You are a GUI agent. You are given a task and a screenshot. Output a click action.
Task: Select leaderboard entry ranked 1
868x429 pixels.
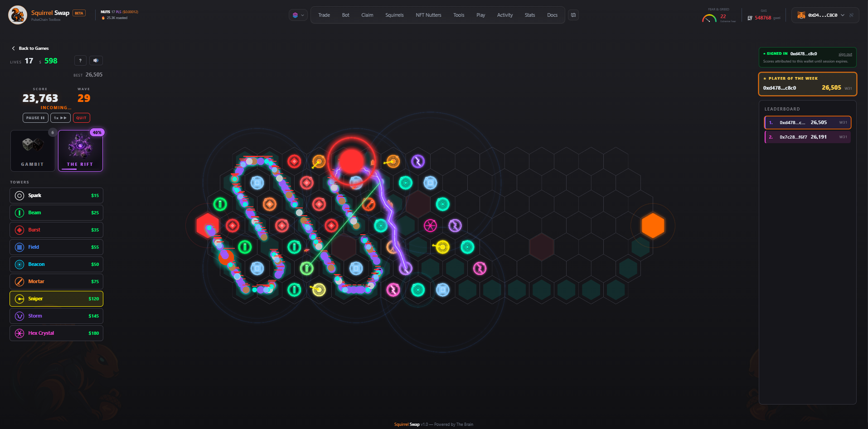pos(808,123)
